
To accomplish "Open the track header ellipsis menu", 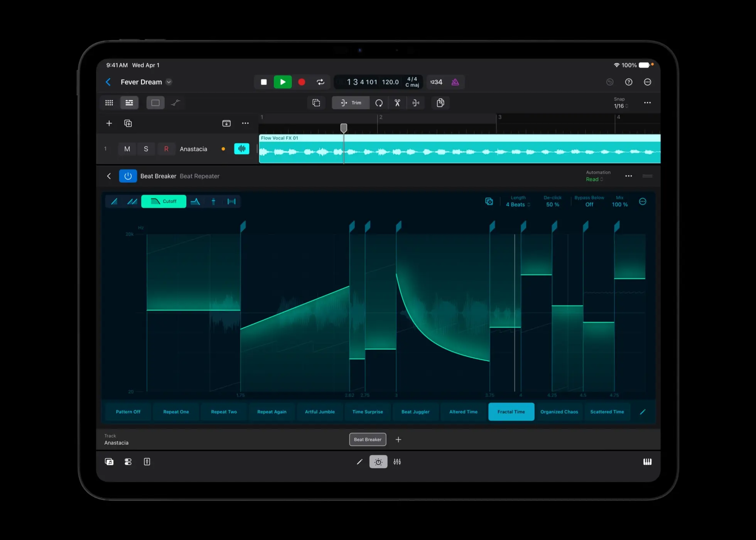I will [x=245, y=123].
